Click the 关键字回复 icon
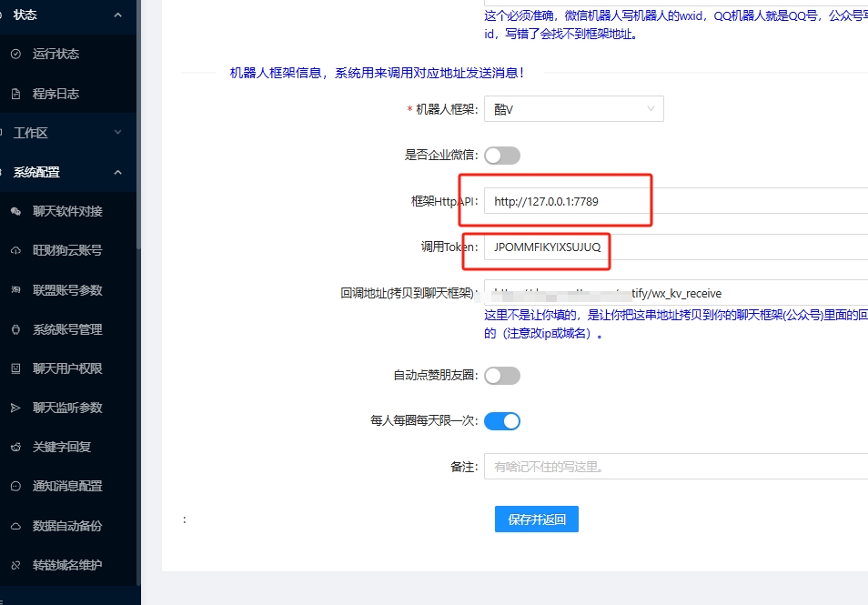Viewport: 868px width, 605px height. (15, 447)
